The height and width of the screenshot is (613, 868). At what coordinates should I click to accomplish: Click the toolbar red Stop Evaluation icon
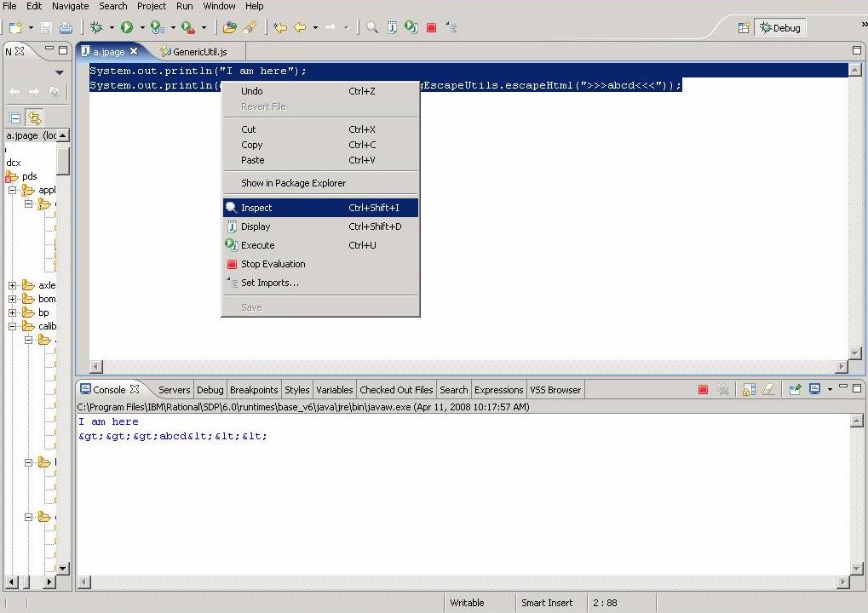point(432,27)
